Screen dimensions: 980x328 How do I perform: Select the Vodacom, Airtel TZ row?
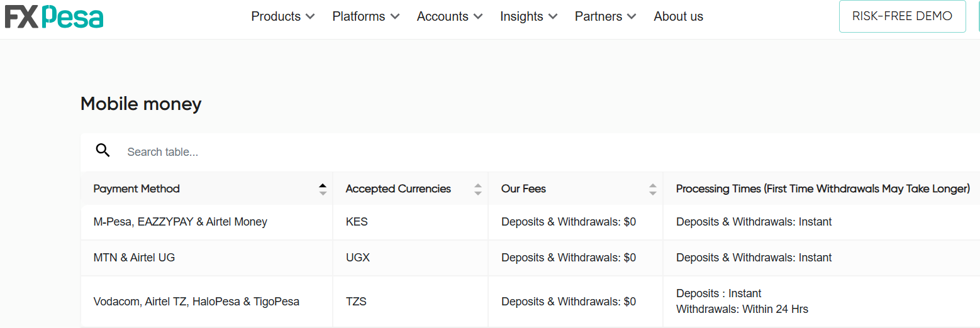[196, 302]
